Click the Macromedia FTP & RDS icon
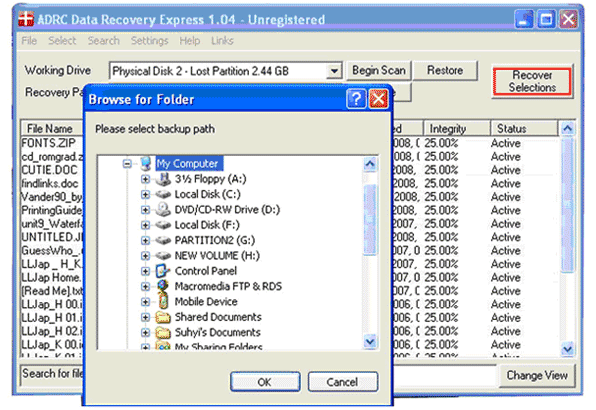Screen dimensions: 596x410 (x=163, y=286)
